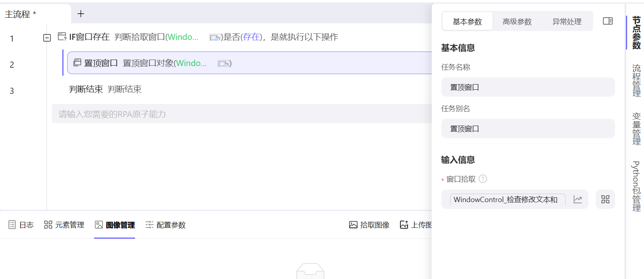
Task: Switch to 图像管理 bottom tab
Action: tap(115, 225)
